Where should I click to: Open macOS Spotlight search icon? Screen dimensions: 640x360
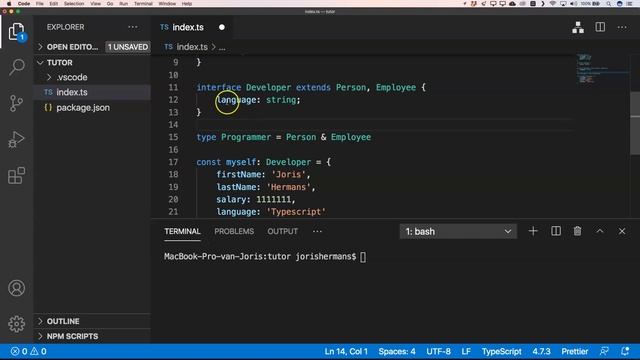609,4
